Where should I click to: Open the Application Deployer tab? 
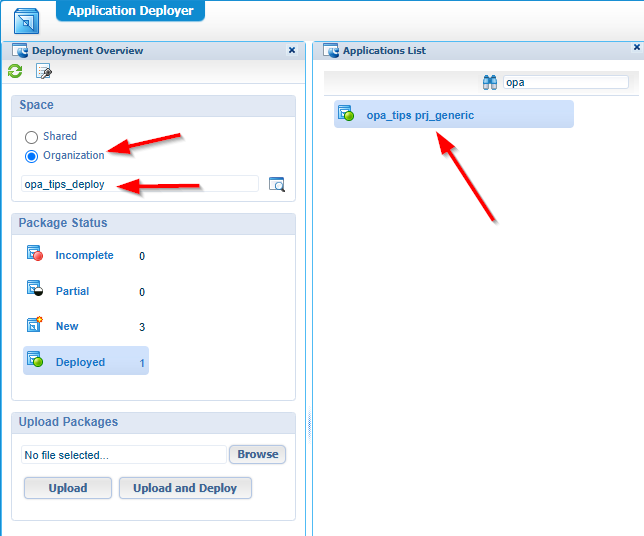pos(131,12)
